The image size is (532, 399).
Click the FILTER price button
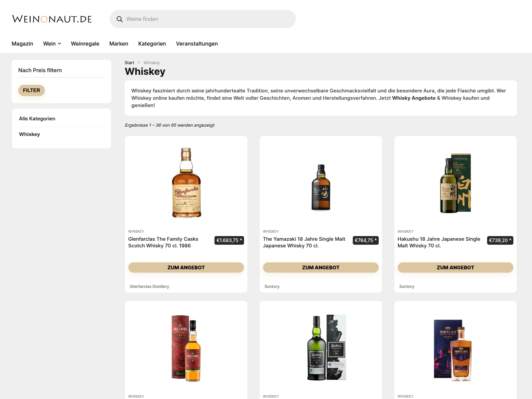pyautogui.click(x=32, y=90)
